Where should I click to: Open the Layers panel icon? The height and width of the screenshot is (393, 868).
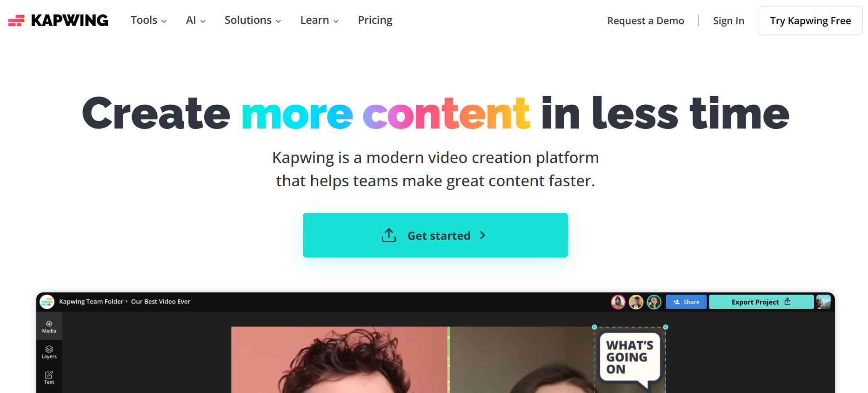(49, 352)
